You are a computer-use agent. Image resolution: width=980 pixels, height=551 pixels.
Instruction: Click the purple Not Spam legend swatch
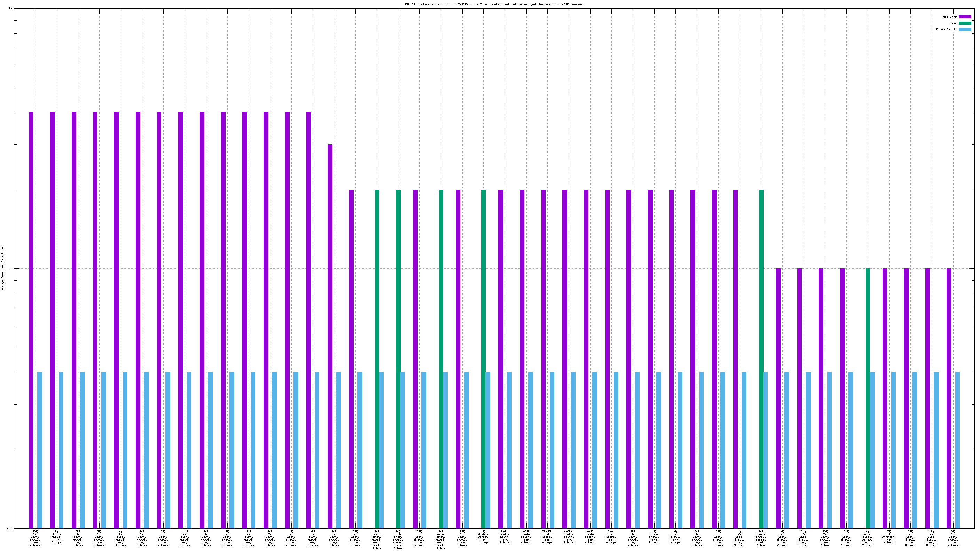pyautogui.click(x=964, y=17)
